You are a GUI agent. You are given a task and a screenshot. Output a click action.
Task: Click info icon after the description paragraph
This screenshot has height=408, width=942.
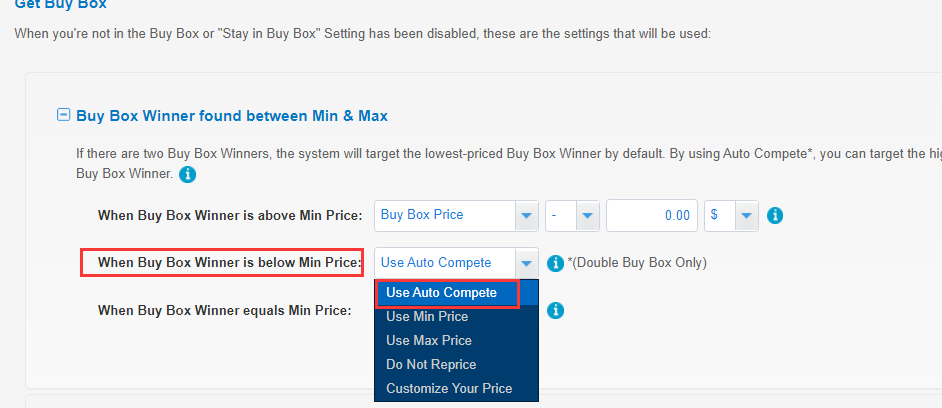coord(187,175)
